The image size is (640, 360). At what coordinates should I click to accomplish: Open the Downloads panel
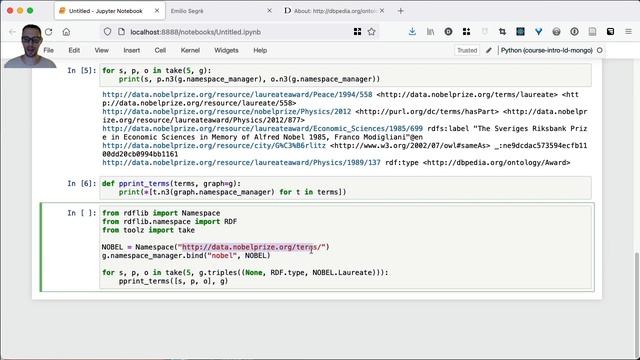tap(412, 32)
